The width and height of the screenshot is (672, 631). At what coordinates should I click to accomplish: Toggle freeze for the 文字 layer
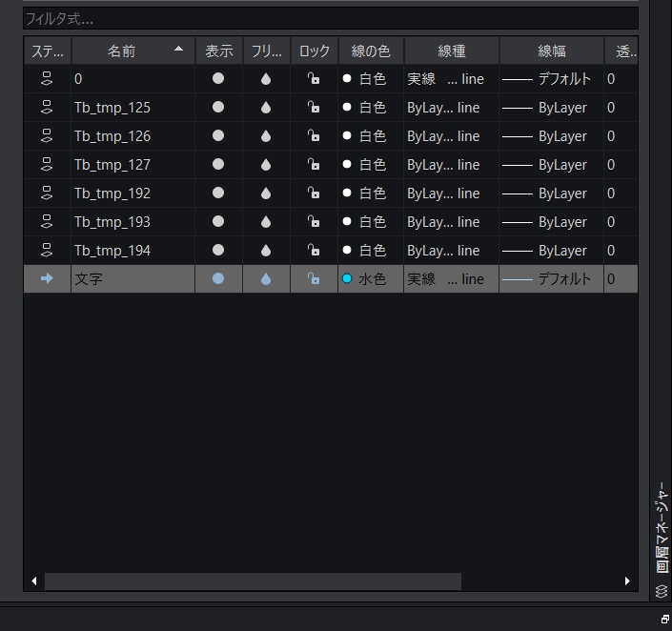pos(266,279)
